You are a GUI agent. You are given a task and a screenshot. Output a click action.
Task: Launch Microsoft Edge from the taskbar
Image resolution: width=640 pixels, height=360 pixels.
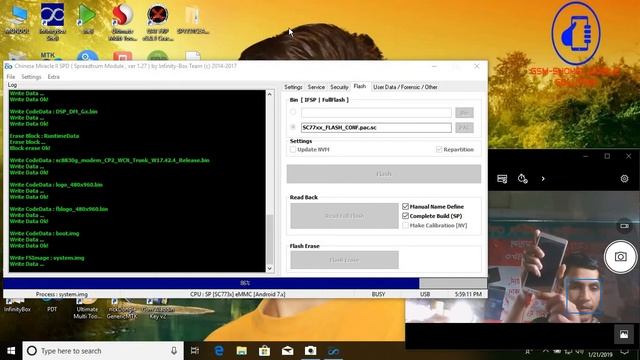point(219,351)
